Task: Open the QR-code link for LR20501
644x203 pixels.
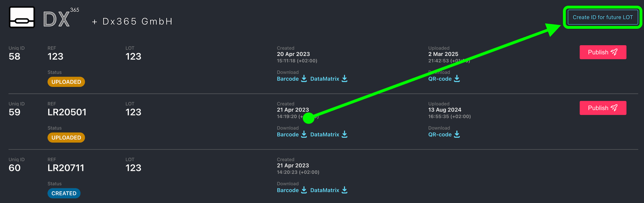Action: click(x=440, y=134)
